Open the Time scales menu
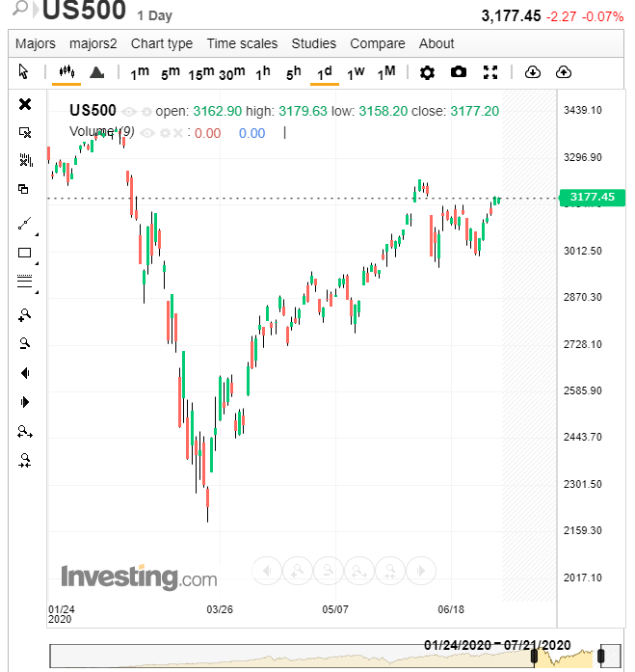The image size is (635, 672). (243, 43)
